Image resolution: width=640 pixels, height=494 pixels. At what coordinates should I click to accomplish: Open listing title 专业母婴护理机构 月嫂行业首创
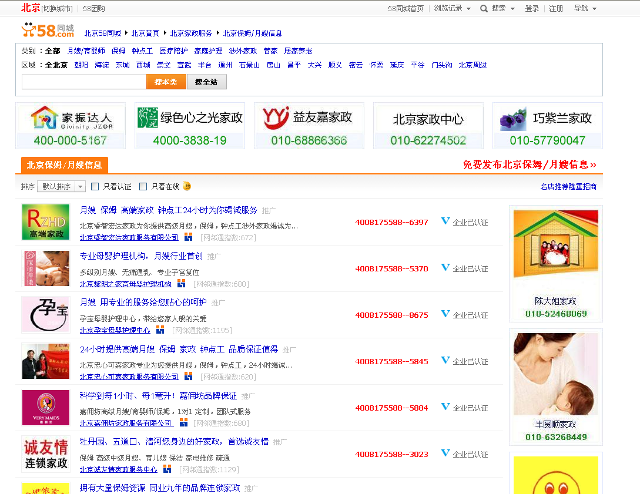141,256
